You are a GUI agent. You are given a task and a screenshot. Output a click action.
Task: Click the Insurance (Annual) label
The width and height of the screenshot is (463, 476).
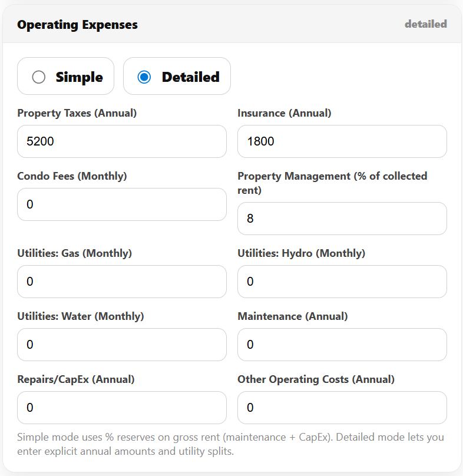click(285, 113)
